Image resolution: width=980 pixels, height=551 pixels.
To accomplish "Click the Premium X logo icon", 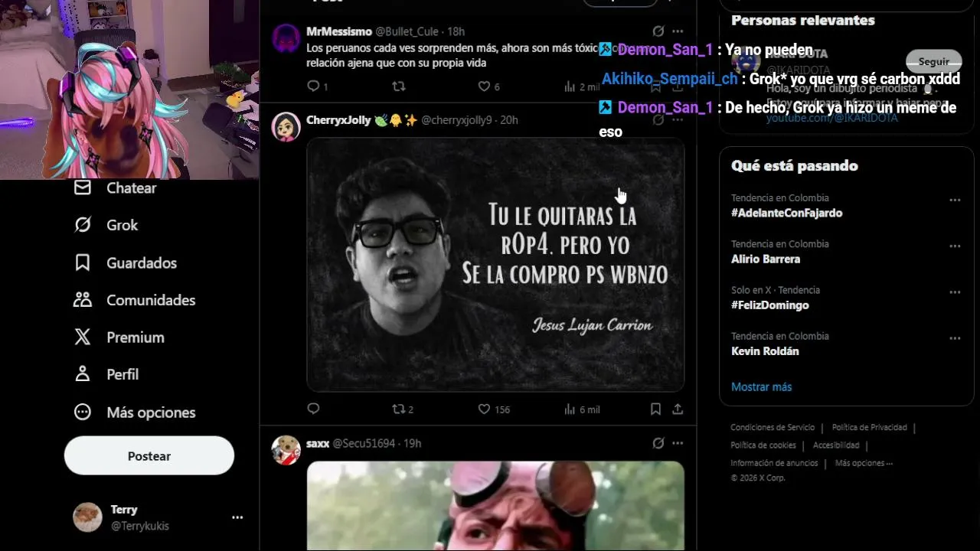I will [82, 337].
